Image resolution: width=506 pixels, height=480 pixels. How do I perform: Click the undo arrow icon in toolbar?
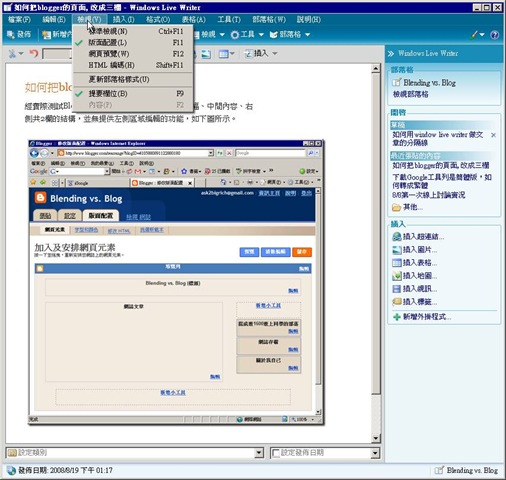click(33, 53)
